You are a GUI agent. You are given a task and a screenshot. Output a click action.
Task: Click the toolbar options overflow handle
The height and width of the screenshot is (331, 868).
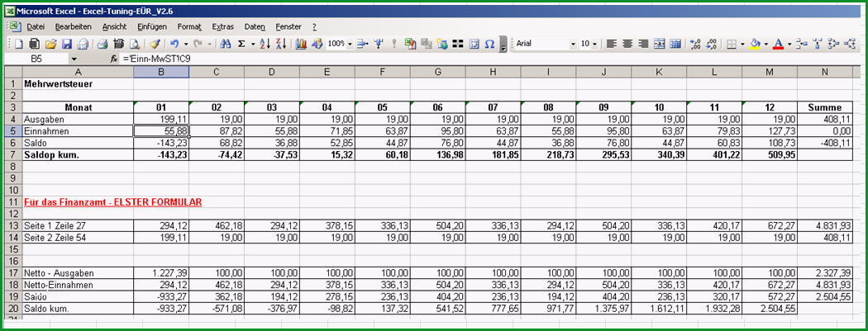click(x=503, y=44)
